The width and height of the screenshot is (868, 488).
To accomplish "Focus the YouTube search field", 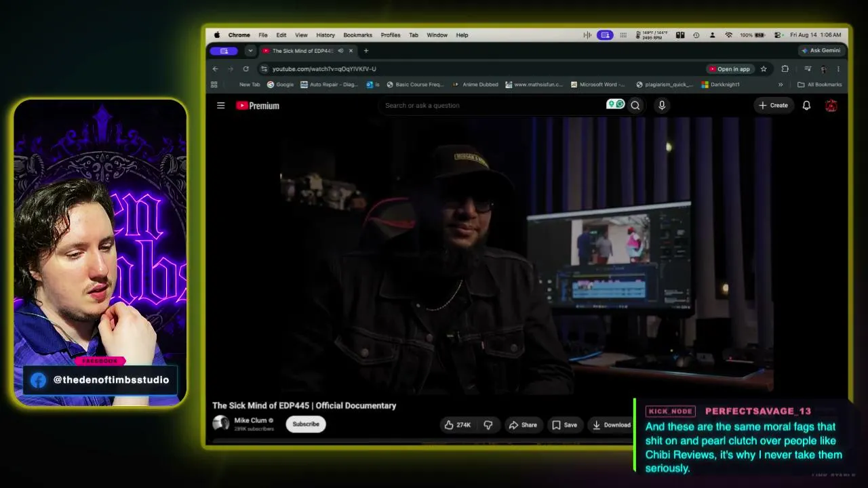I will click(502, 105).
